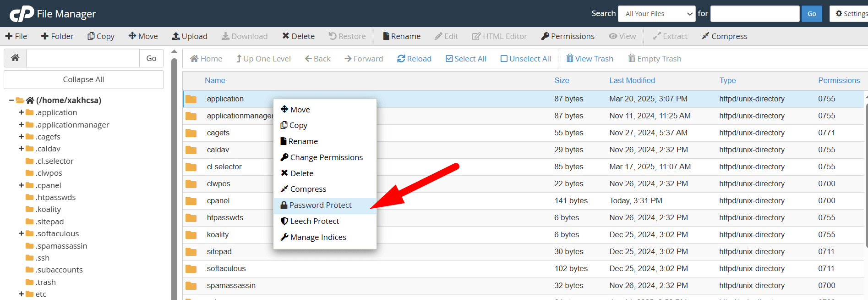Check the Select All checkbox
Screen dimensions: 868x300
click(449, 59)
